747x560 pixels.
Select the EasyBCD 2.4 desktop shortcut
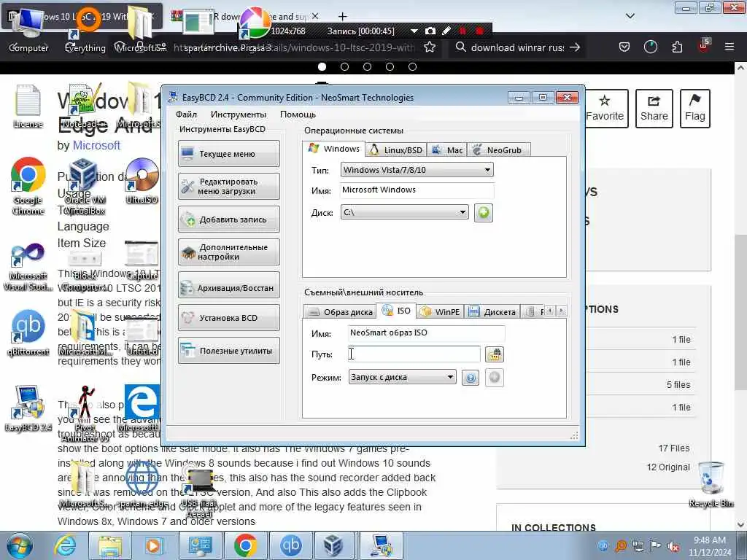pos(28,408)
